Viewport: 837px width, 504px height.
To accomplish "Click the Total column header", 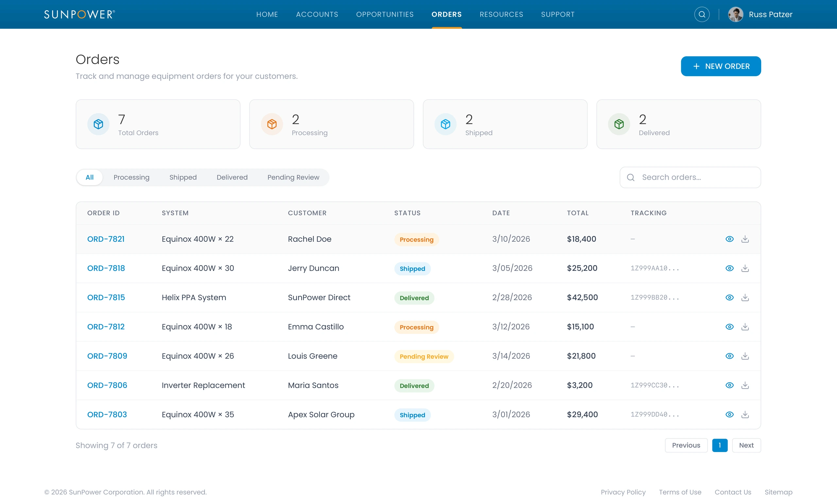I will click(x=577, y=213).
